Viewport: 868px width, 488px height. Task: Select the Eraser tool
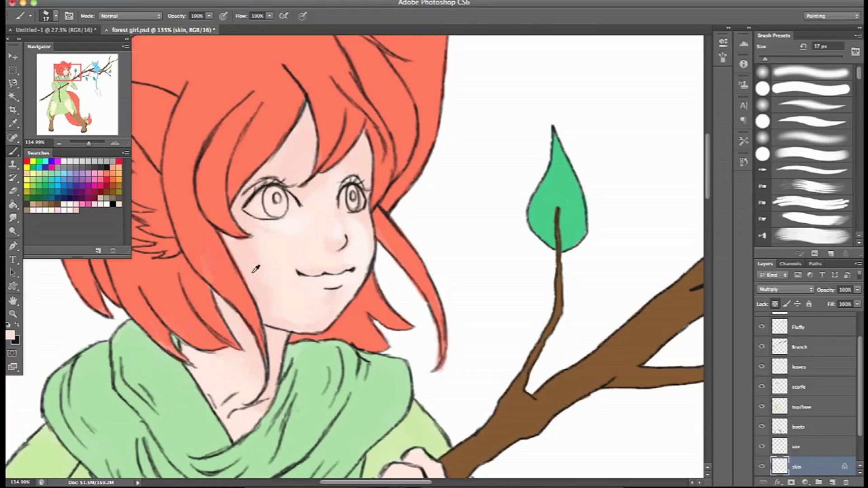pyautogui.click(x=13, y=191)
